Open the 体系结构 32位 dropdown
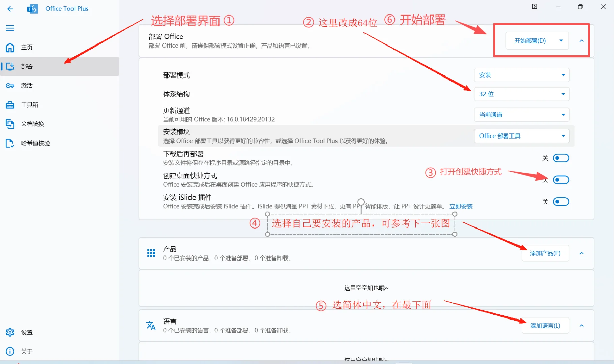The image size is (614, 364). tap(521, 94)
